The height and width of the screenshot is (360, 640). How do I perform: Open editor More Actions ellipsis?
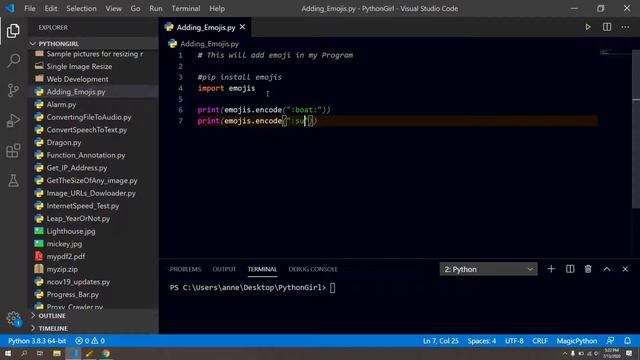[x=625, y=27]
